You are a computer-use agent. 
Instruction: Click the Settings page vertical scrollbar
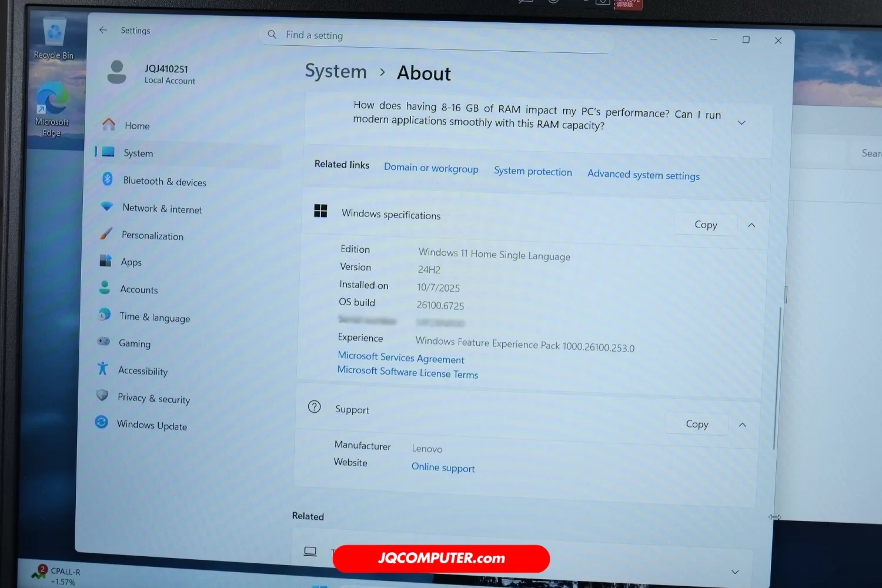(x=777, y=376)
